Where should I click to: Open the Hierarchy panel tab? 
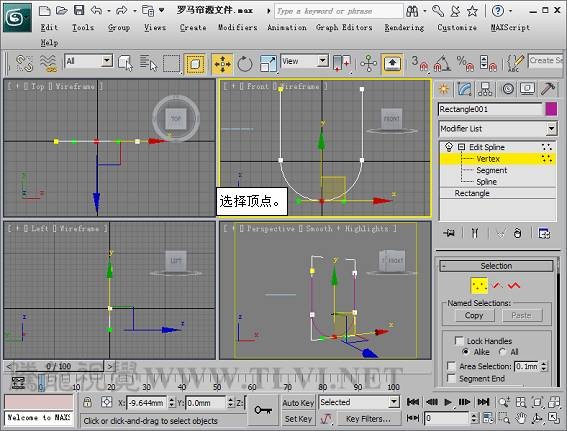pyautogui.click(x=485, y=89)
